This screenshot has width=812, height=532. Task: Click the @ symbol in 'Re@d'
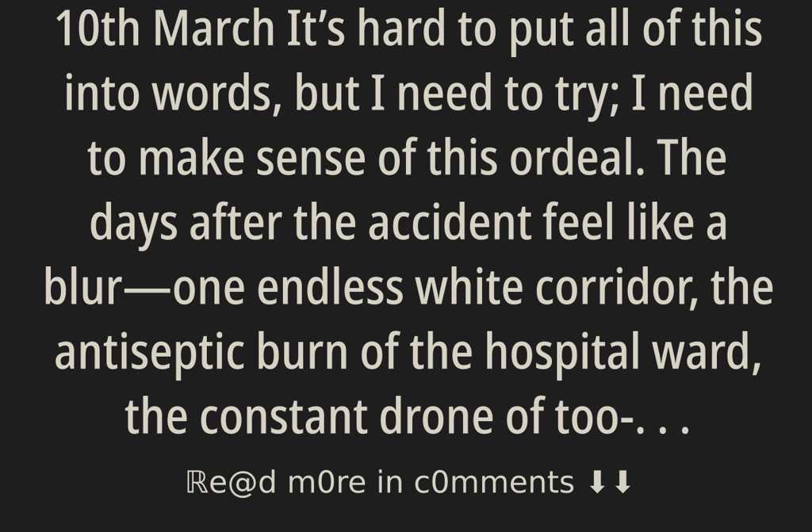point(232,482)
